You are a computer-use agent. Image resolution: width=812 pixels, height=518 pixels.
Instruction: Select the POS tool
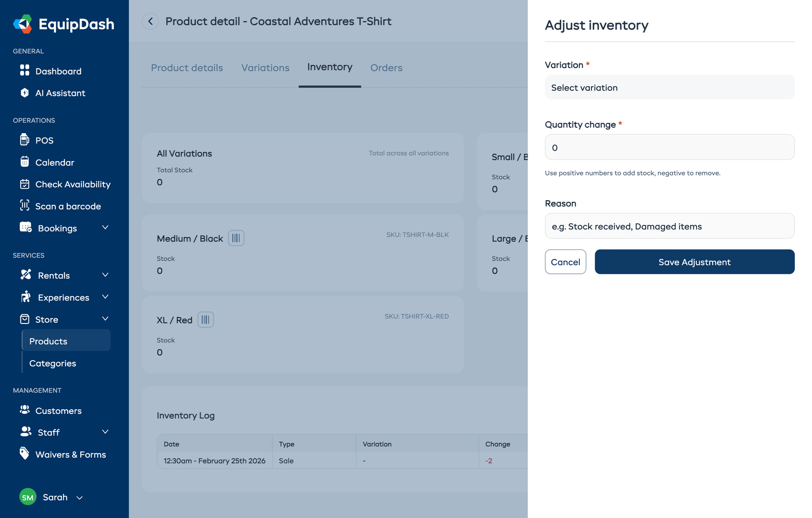tap(44, 140)
